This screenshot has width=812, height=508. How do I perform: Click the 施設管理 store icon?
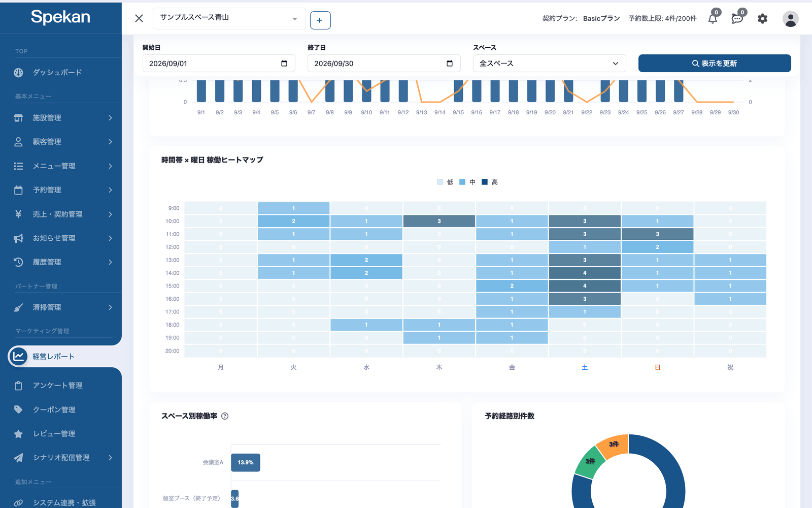[x=18, y=118]
